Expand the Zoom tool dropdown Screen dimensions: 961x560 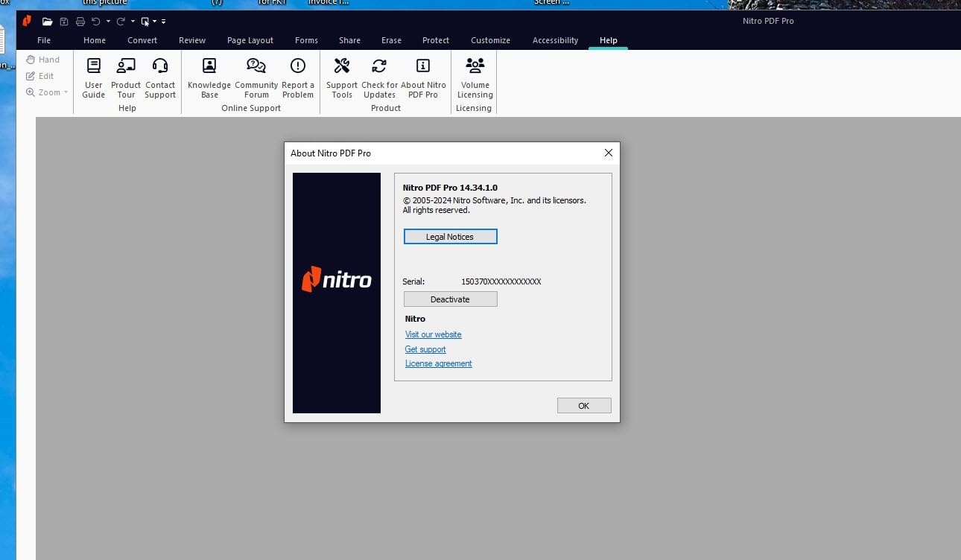tap(65, 92)
